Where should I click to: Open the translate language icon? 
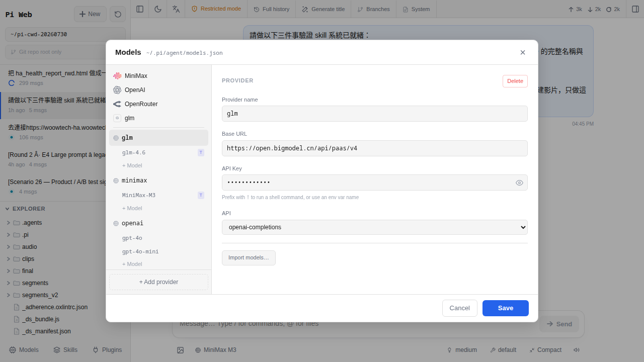(x=176, y=9)
